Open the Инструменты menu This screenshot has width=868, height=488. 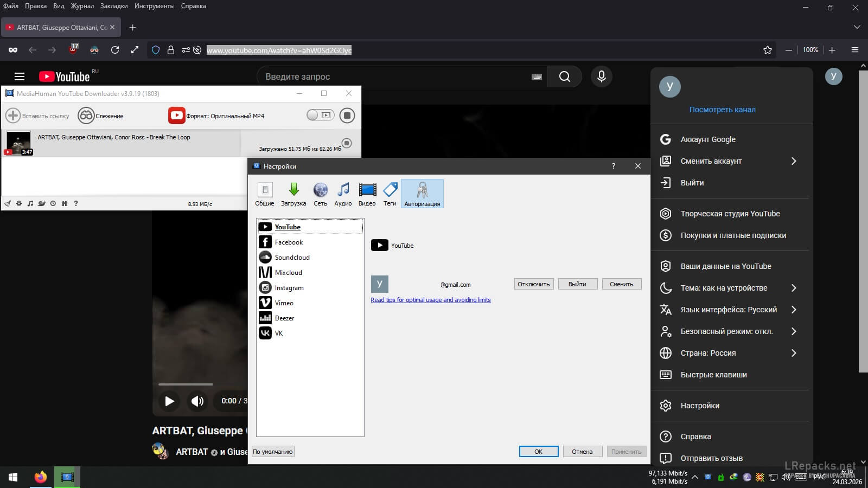(x=155, y=6)
